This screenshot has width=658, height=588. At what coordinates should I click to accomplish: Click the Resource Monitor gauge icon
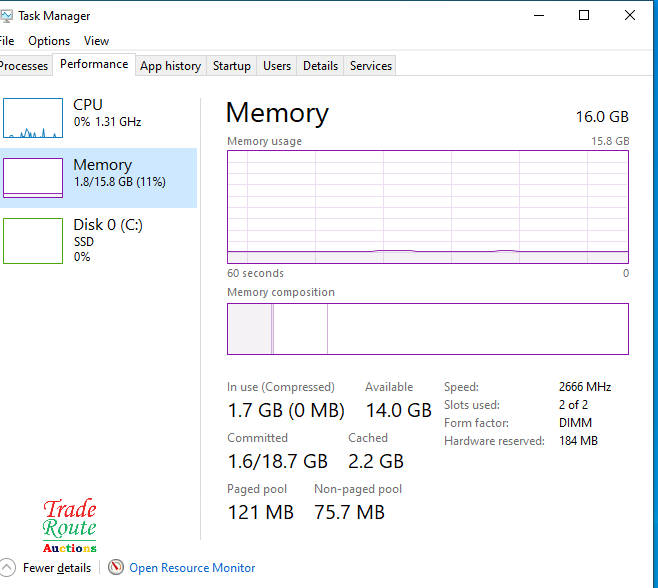116,568
